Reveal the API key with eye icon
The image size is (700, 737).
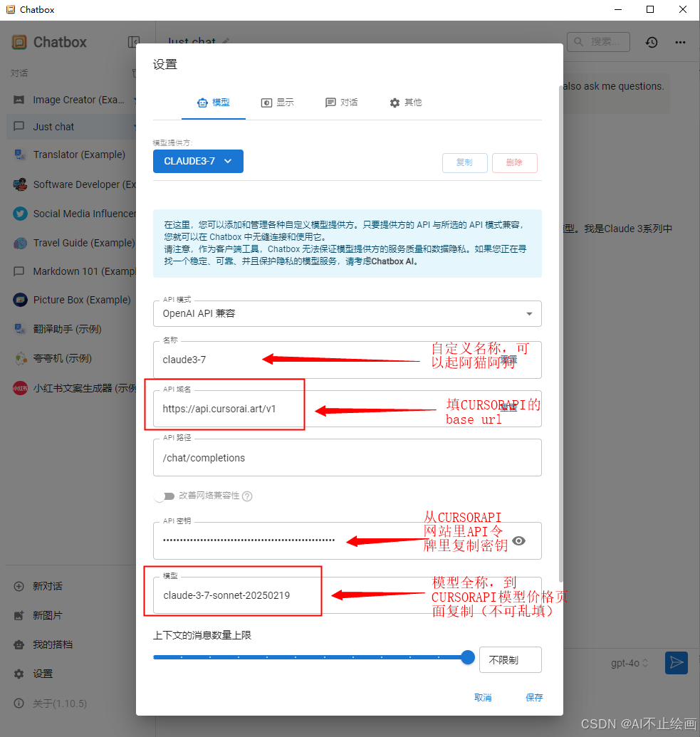[518, 541]
